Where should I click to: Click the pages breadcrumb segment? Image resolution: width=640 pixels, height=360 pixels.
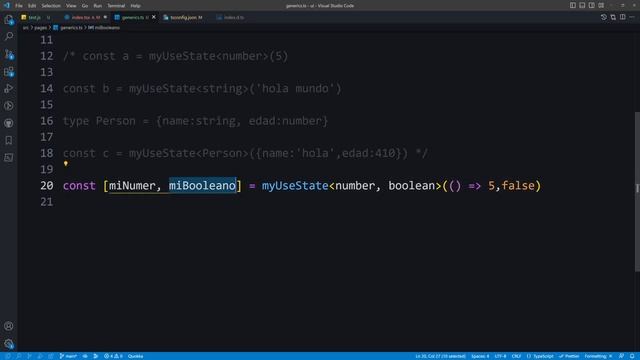(40, 28)
